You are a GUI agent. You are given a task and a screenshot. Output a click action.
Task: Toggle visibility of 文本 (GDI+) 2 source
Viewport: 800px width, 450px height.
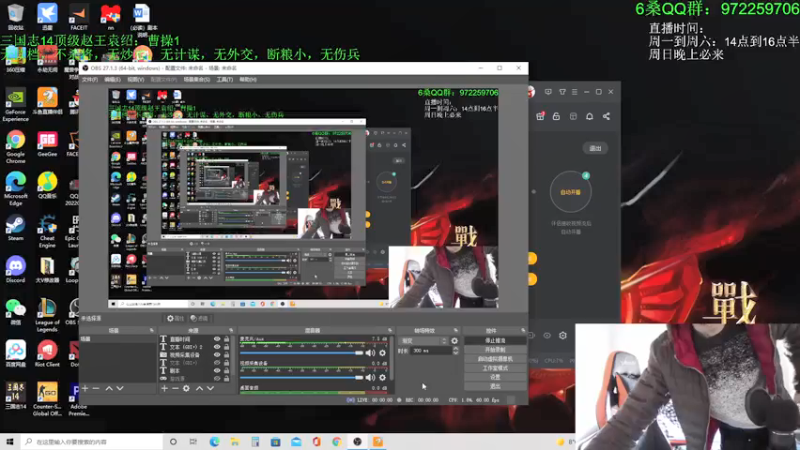[217, 347]
